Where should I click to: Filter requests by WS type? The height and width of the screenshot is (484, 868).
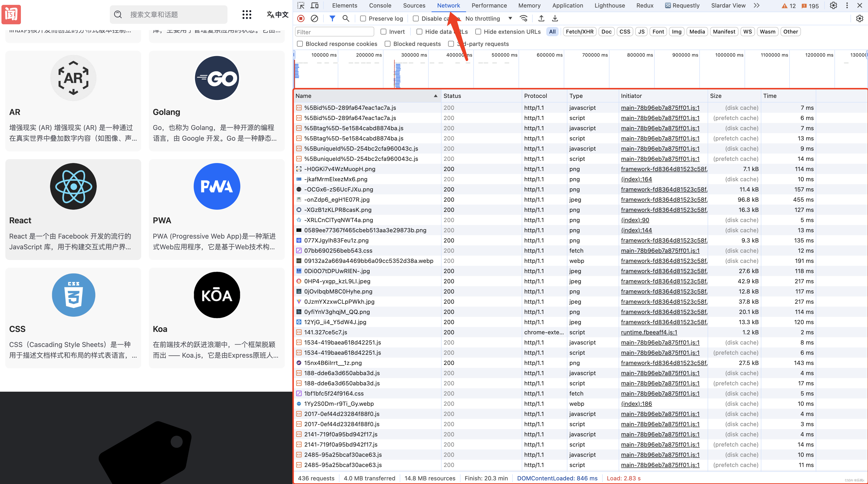pyautogui.click(x=747, y=32)
